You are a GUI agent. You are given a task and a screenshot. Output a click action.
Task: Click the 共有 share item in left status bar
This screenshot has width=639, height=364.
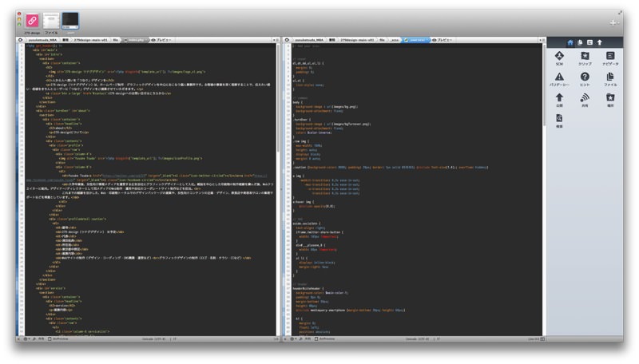42,338
